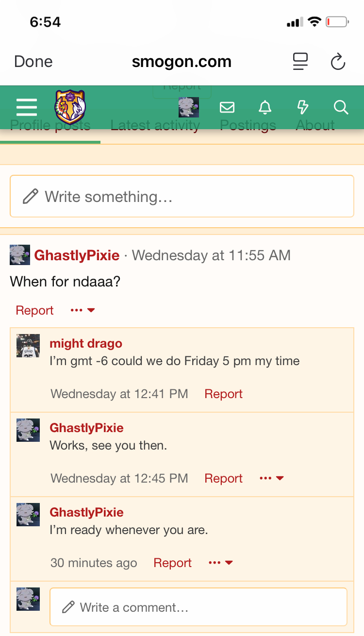364x636 pixels.
Task: Tap the Smogon logo icon
Action: click(70, 107)
